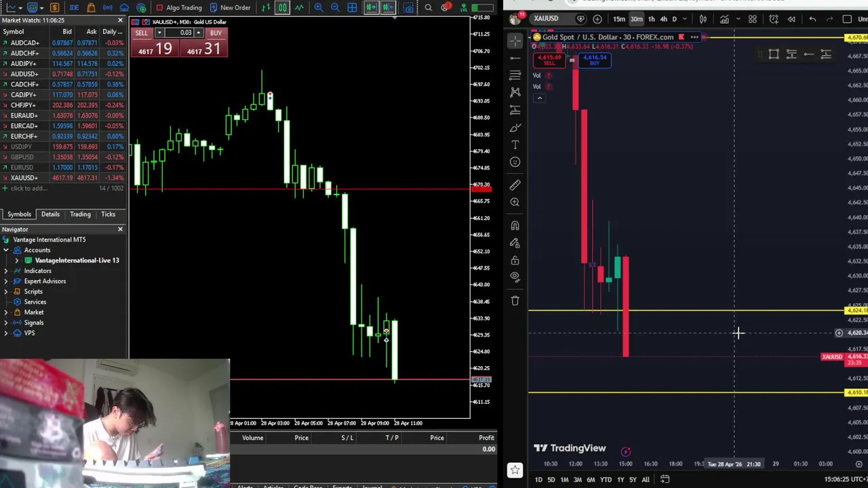Close the Navigator panel

[x=120, y=229]
